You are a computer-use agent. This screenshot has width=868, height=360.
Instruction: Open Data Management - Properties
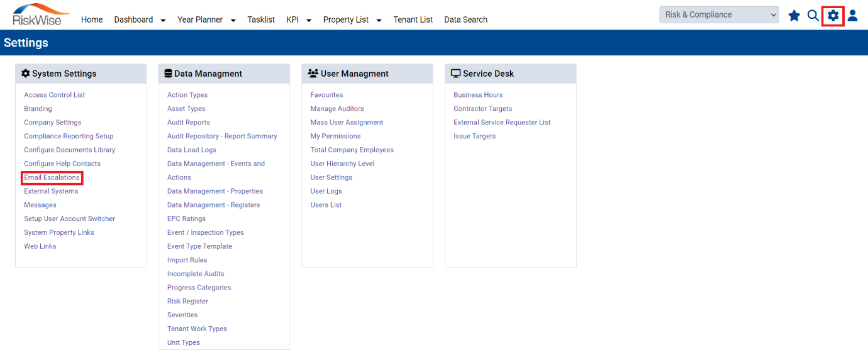215,191
